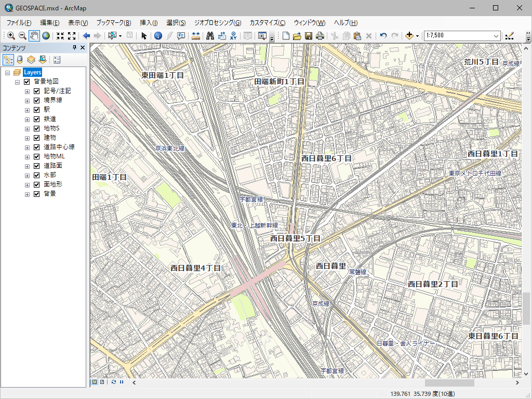Paste from clipboard icon

[357, 36]
